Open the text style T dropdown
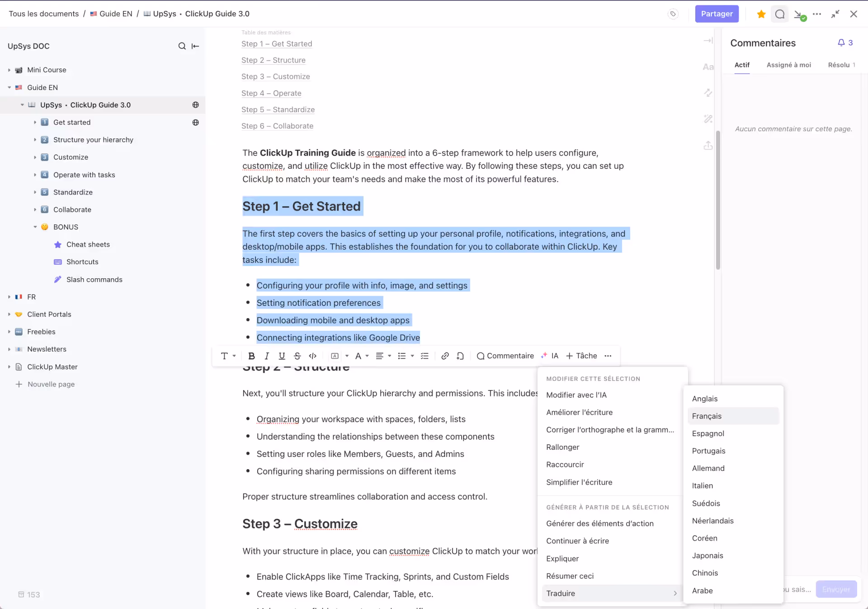868x609 pixels. coord(228,356)
